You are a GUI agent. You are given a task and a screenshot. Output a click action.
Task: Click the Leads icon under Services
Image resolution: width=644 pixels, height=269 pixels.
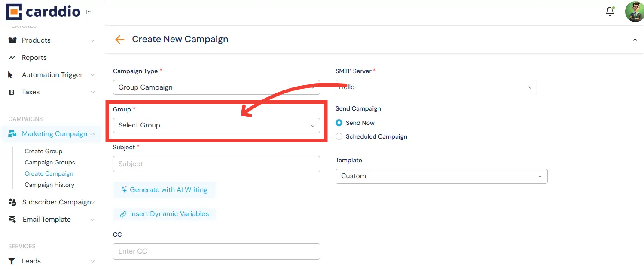pos(12,261)
